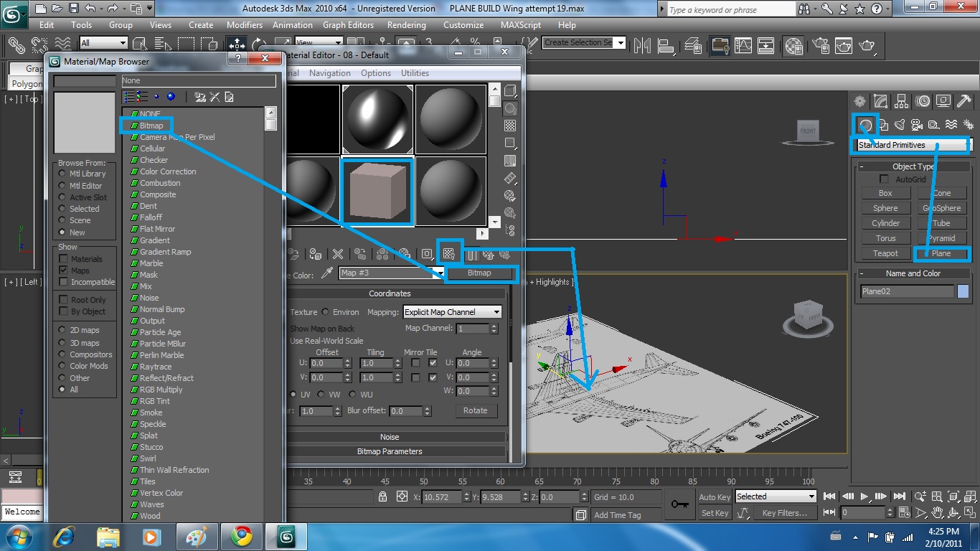Open Material Editor from main toolbar
This screenshot has height=551, width=980.
(793, 44)
